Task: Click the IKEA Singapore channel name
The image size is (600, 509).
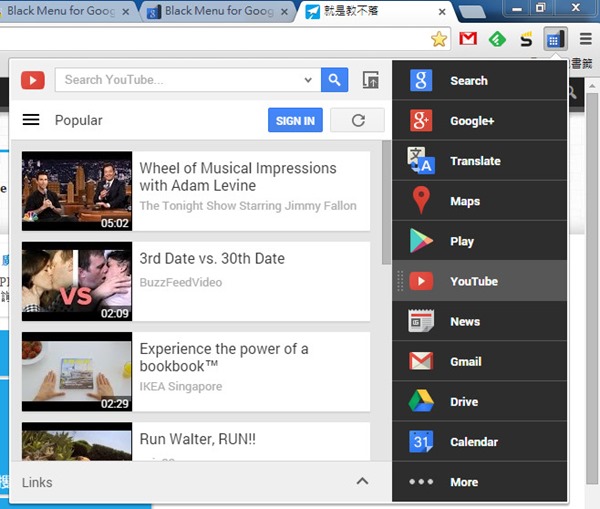Action: (181, 386)
